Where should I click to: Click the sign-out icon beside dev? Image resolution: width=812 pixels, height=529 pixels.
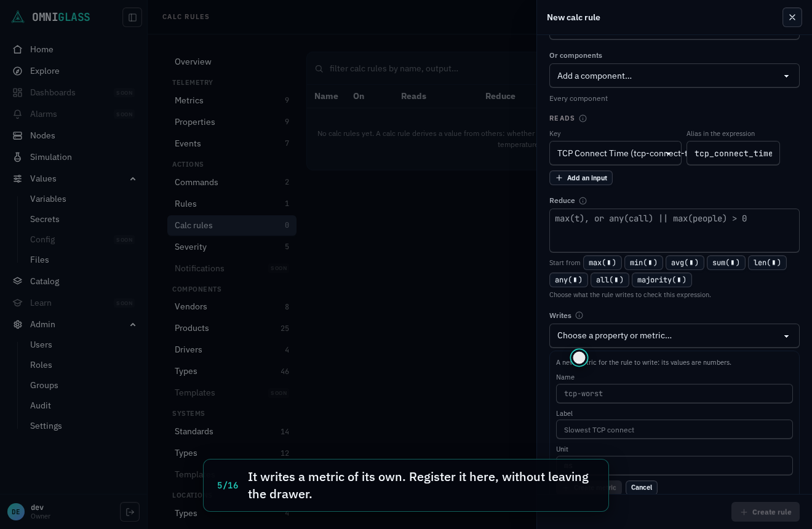pos(130,512)
